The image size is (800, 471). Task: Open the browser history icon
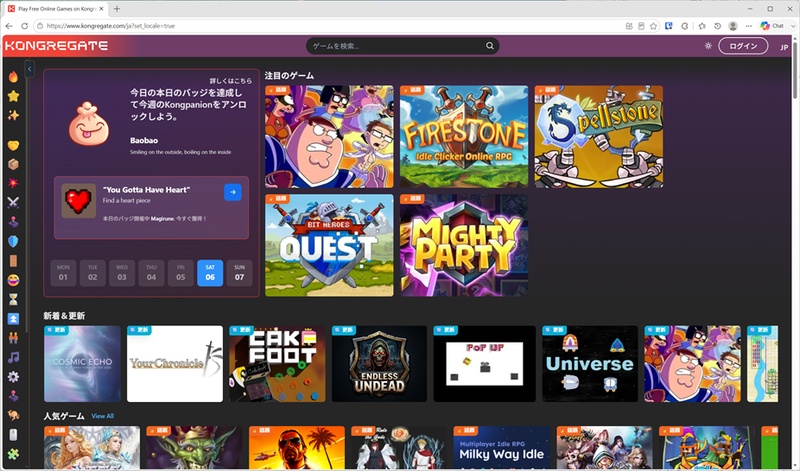pos(717,26)
